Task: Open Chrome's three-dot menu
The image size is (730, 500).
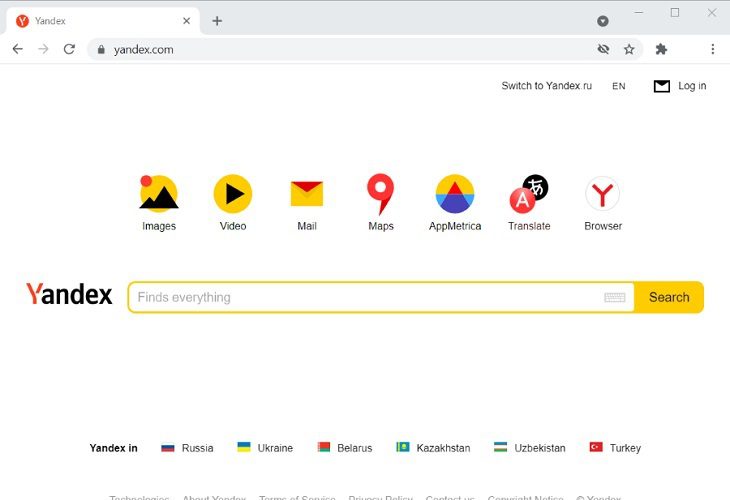Action: pos(713,49)
